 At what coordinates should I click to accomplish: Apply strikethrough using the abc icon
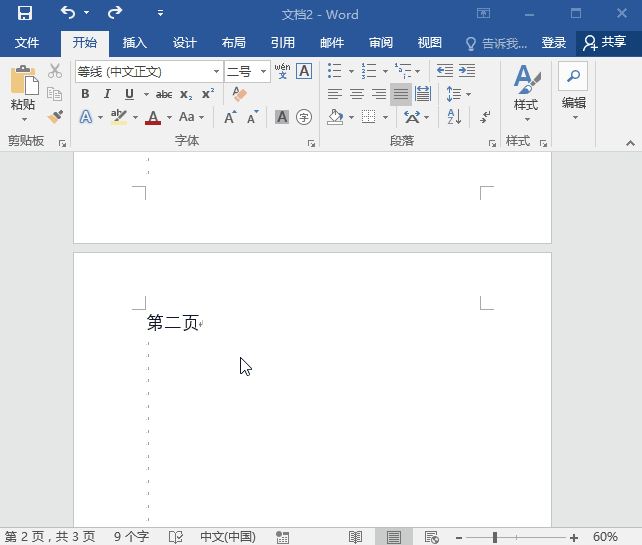pos(164,94)
